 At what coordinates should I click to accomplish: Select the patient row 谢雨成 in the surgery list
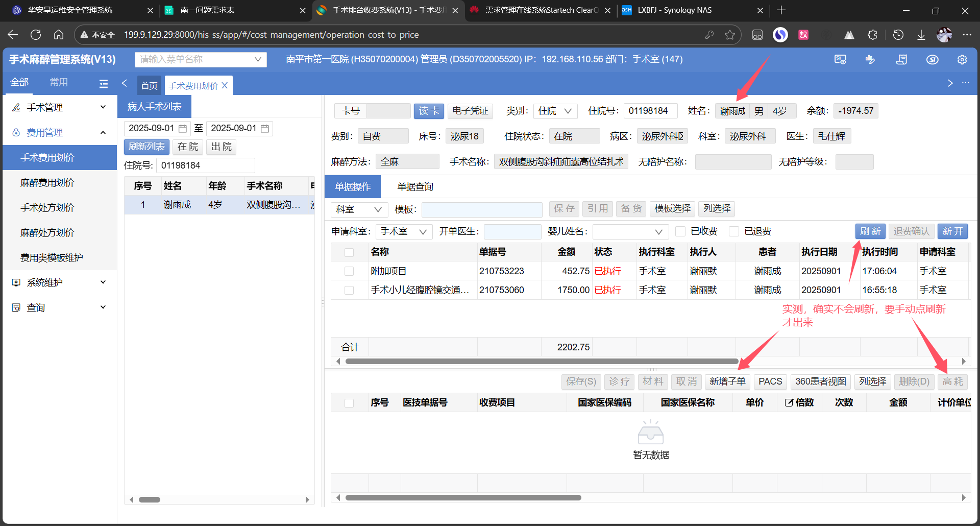point(219,205)
